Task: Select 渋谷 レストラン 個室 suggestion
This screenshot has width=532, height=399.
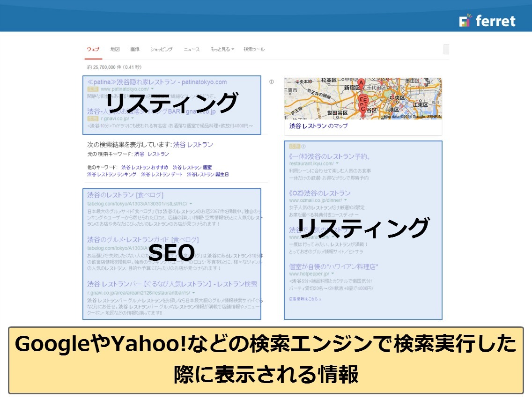Action: [192, 167]
